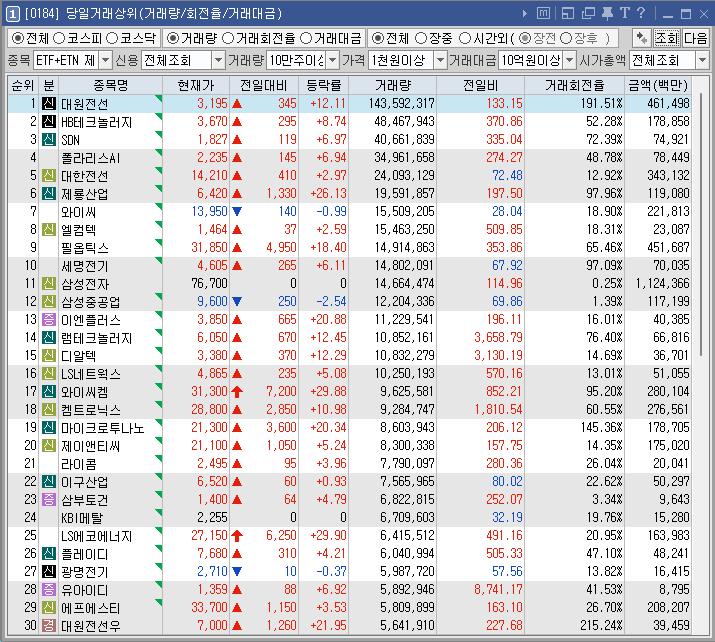Image resolution: width=715 pixels, height=642 pixels.
Task: Select the 전체 market radio button
Action: pyautogui.click(x=18, y=38)
